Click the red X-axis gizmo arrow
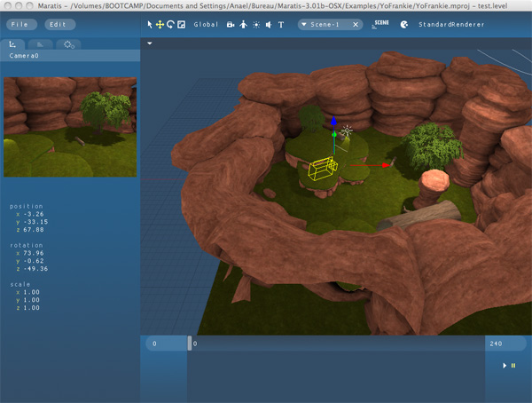 point(386,165)
